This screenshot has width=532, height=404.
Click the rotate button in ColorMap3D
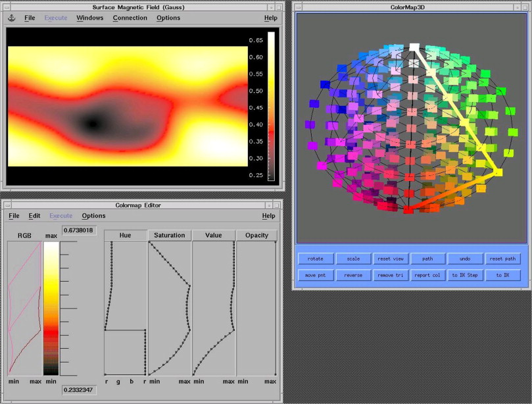[316, 259]
